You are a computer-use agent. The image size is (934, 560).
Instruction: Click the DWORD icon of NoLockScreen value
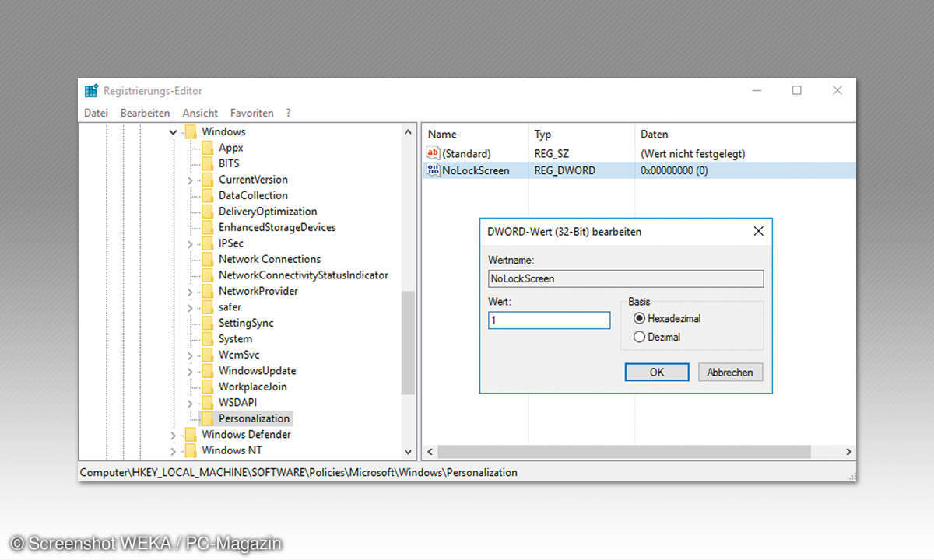pos(434,170)
